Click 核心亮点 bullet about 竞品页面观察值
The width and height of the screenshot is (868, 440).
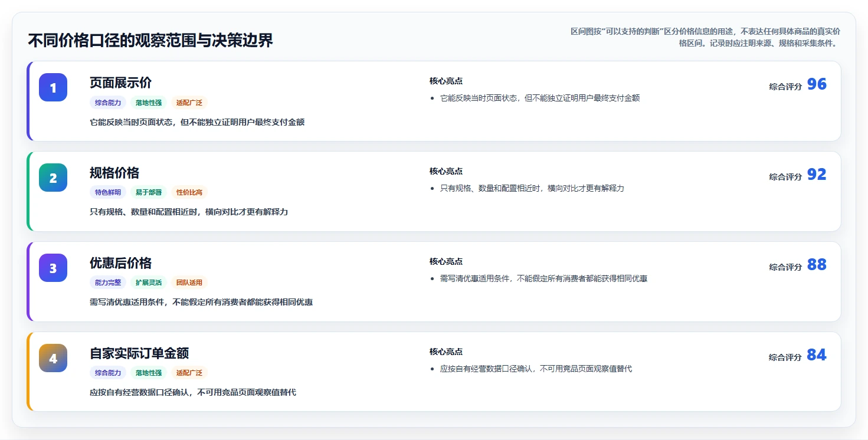(536, 369)
